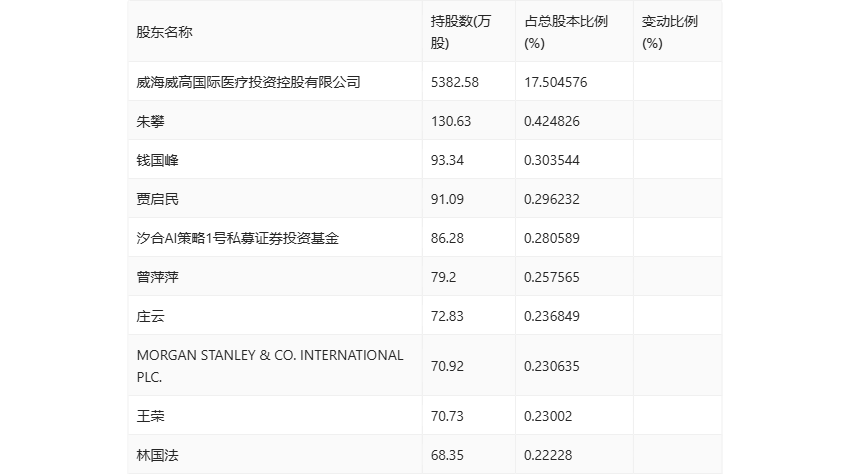The height and width of the screenshot is (474, 850).
Task: Click the 68.35 shares value
Action: [447, 455]
